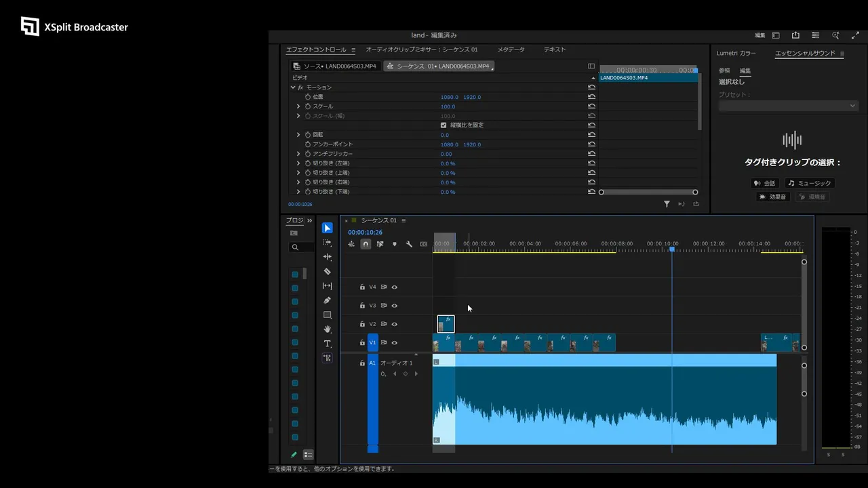Expand the スケール property

[298, 106]
